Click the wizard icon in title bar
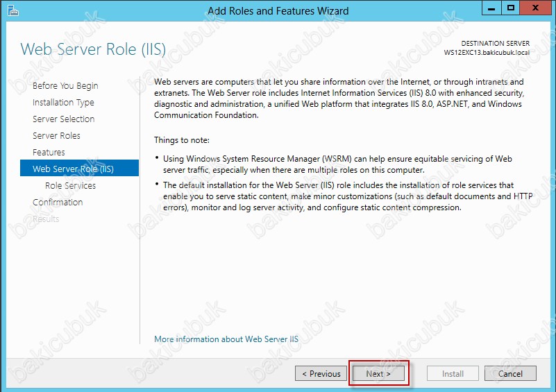Image resolution: width=556 pixels, height=392 pixels. [x=12, y=10]
